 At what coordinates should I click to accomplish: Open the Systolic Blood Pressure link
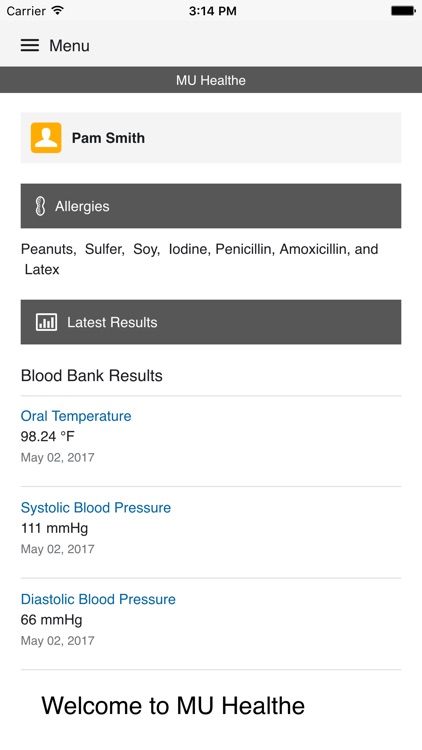pyautogui.click(x=96, y=507)
